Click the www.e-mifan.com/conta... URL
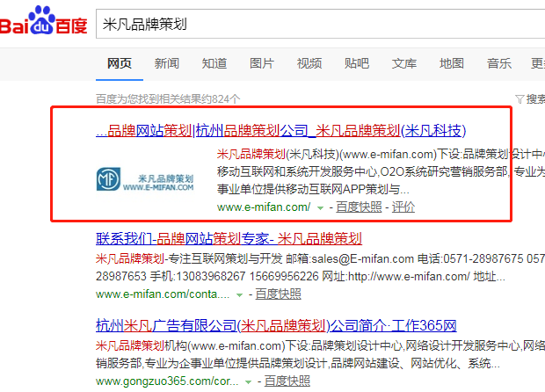 coord(163,294)
